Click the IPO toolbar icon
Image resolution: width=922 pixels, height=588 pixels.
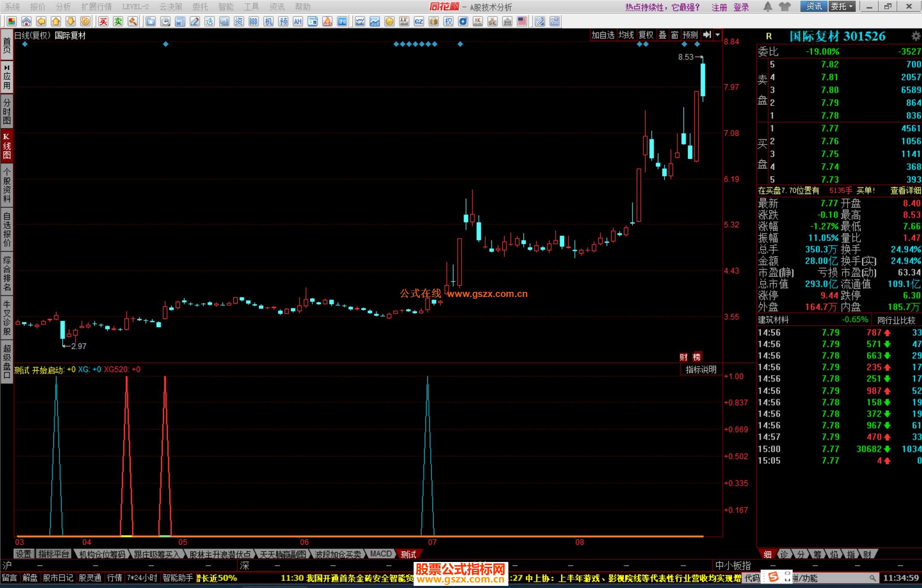342,22
